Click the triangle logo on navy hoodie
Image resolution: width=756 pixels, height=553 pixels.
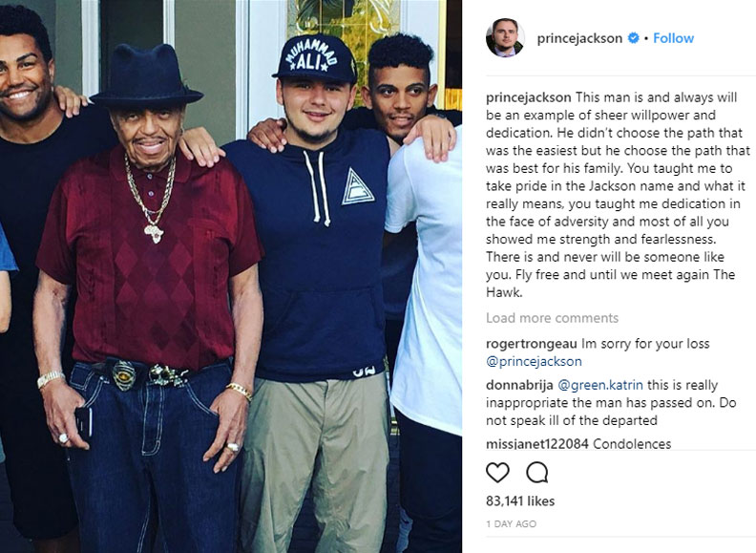[x=357, y=187]
